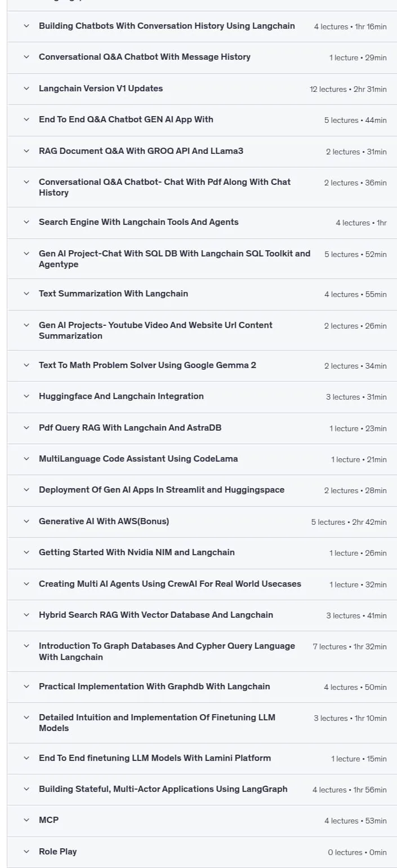Click chevron beside Huggingface And Langchain Integration
Viewport: 397px width, 868px height.
26,396
